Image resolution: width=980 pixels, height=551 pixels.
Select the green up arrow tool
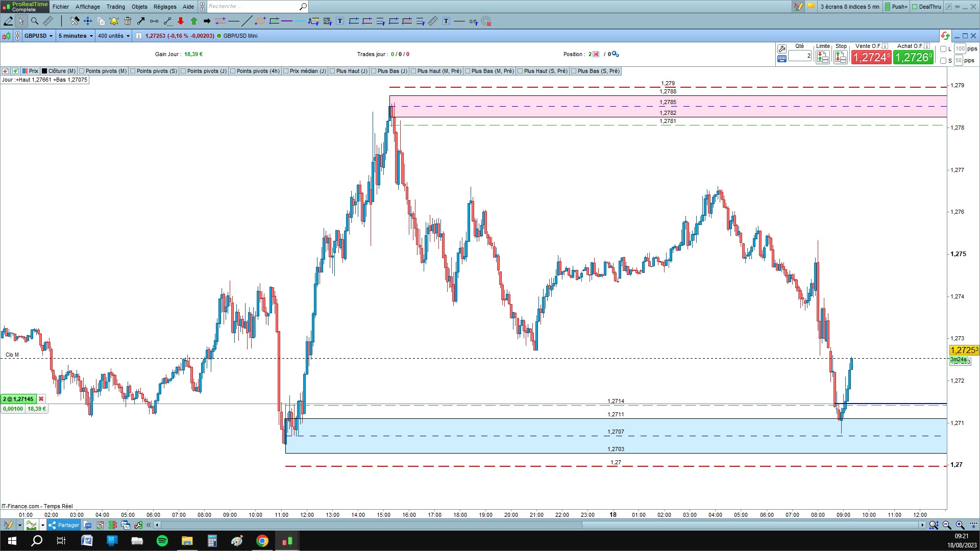point(194,21)
